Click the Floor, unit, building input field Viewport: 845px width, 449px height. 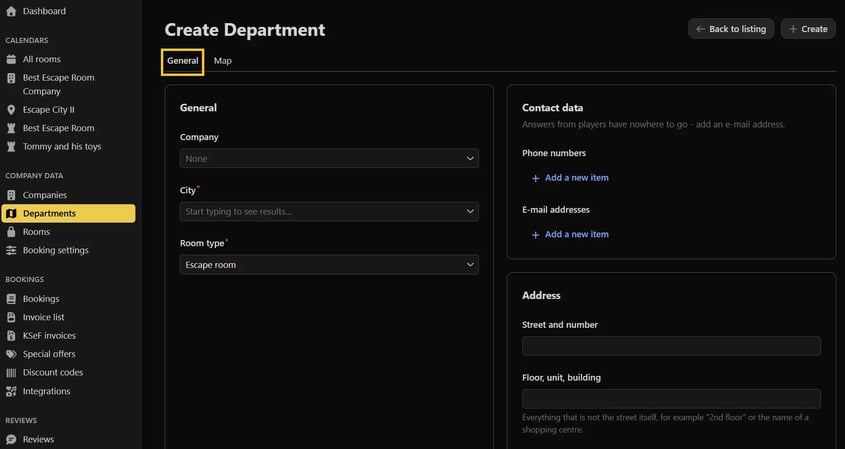pos(671,399)
